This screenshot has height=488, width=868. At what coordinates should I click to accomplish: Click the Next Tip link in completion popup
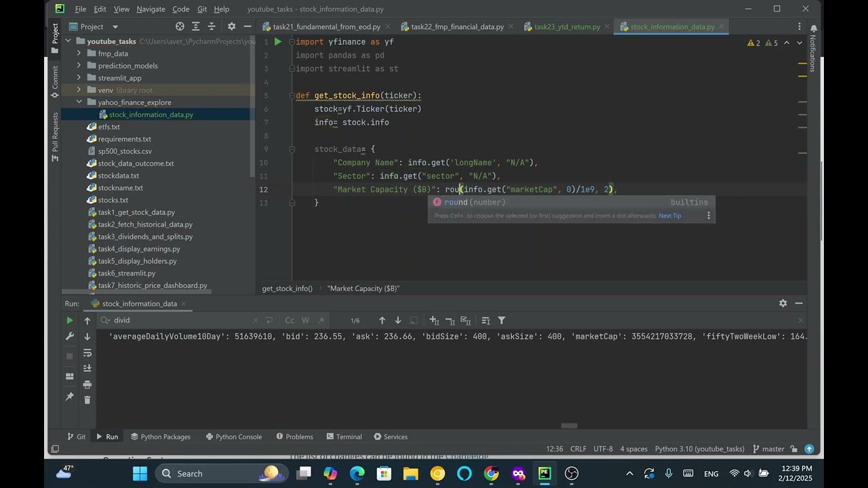click(x=670, y=216)
